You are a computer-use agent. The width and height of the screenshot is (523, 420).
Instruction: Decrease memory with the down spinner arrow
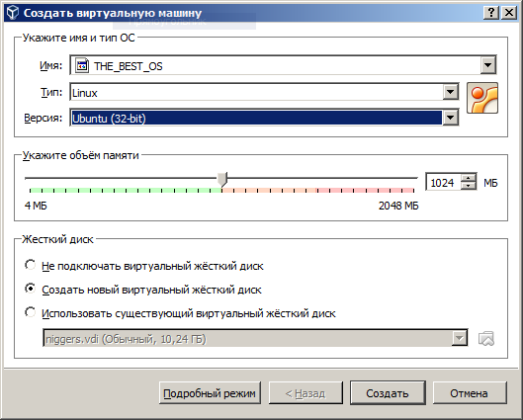tap(469, 186)
